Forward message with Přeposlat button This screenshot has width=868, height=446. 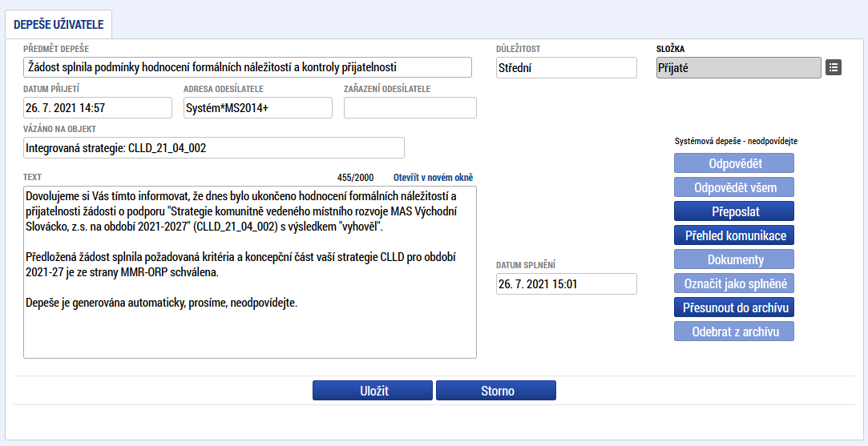pyautogui.click(x=734, y=211)
